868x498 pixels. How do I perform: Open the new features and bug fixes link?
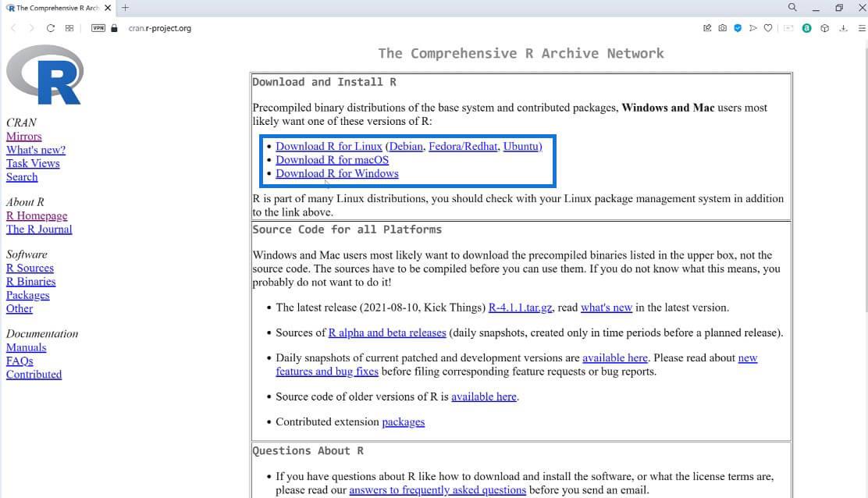click(327, 372)
